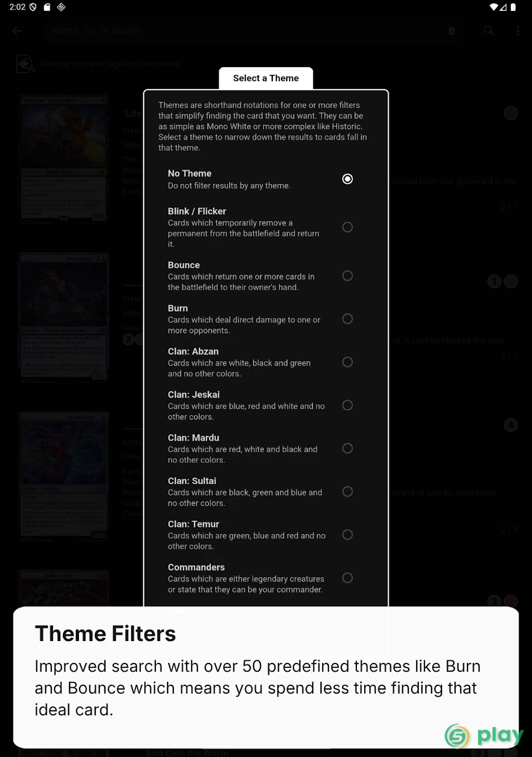The width and height of the screenshot is (532, 757).
Task: Pick the Clan: Jeskai radio button
Action: pos(348,405)
